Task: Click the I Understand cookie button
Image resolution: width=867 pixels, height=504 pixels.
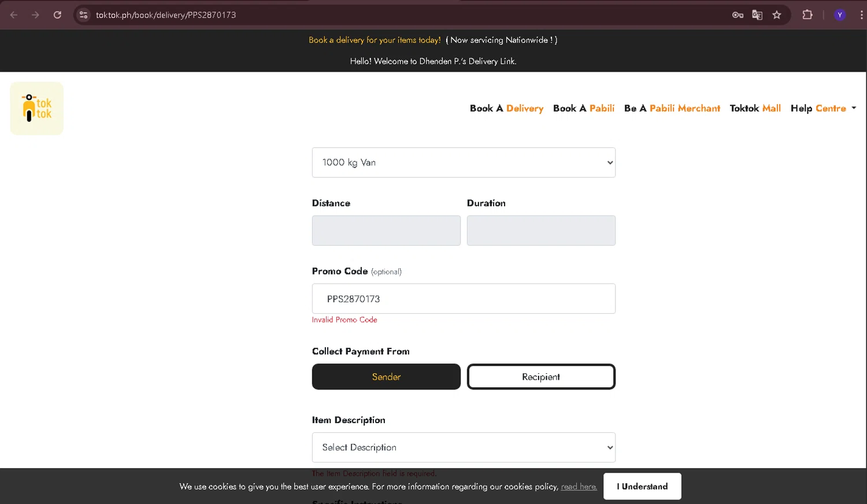Action: click(642, 487)
